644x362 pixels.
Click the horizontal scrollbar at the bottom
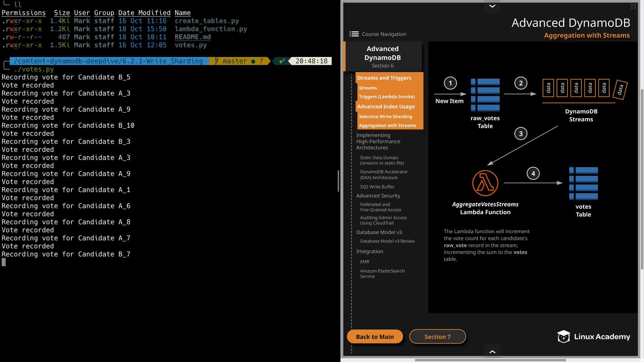click(x=490, y=360)
